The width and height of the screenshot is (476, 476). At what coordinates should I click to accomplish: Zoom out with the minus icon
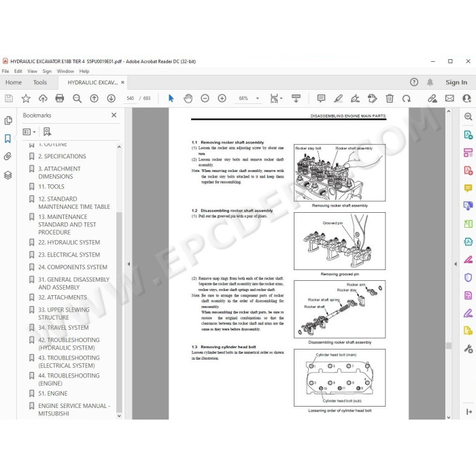(205, 99)
